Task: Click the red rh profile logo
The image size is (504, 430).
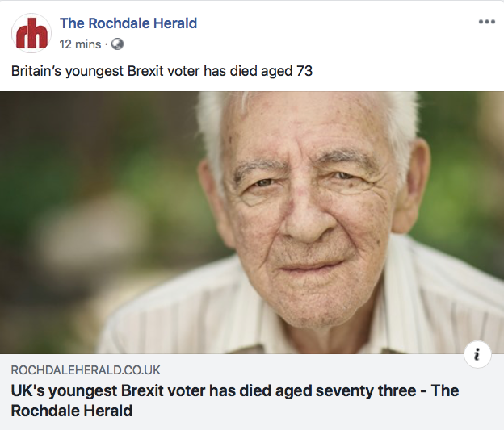Action: (x=31, y=33)
